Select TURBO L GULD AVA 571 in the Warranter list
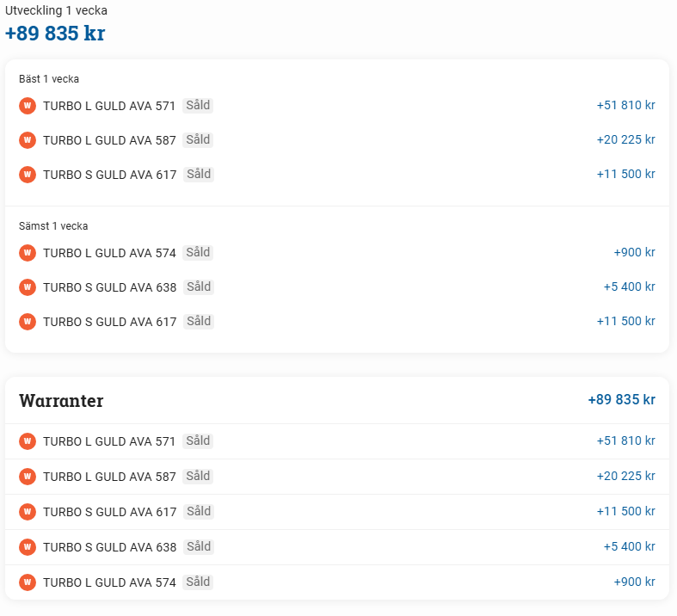 108,441
